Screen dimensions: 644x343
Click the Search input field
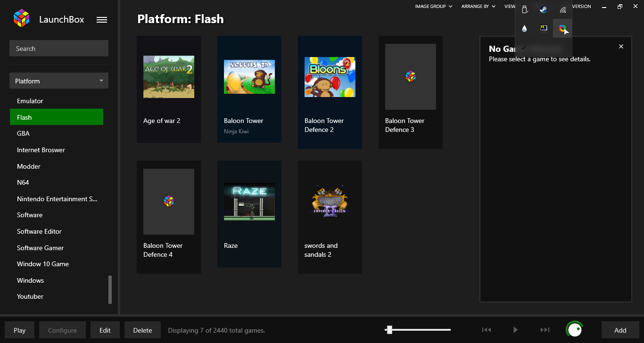point(59,48)
